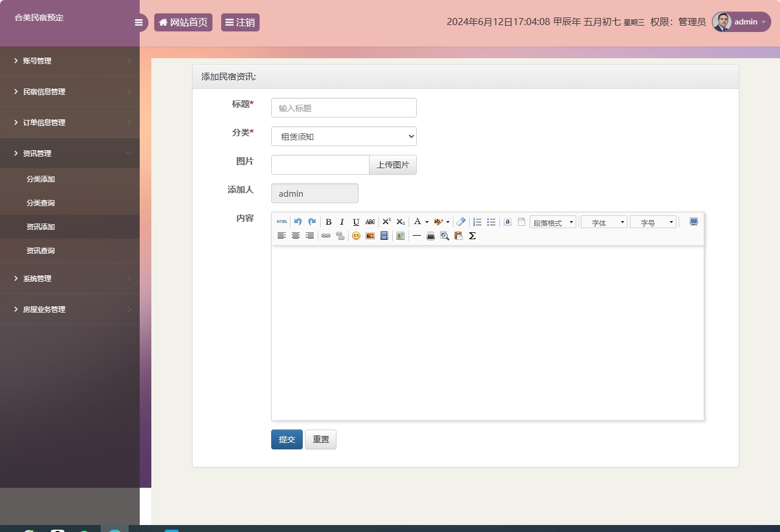Image resolution: width=780 pixels, height=532 pixels.
Task: Open the 分类 dropdown to change category
Action: click(343, 136)
